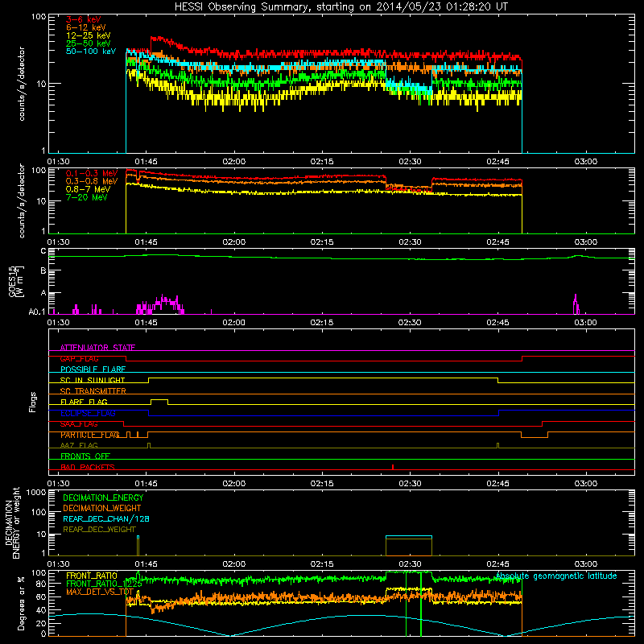
Task: Select the 0.1-0.3 MeV legend label
Action: (92, 173)
